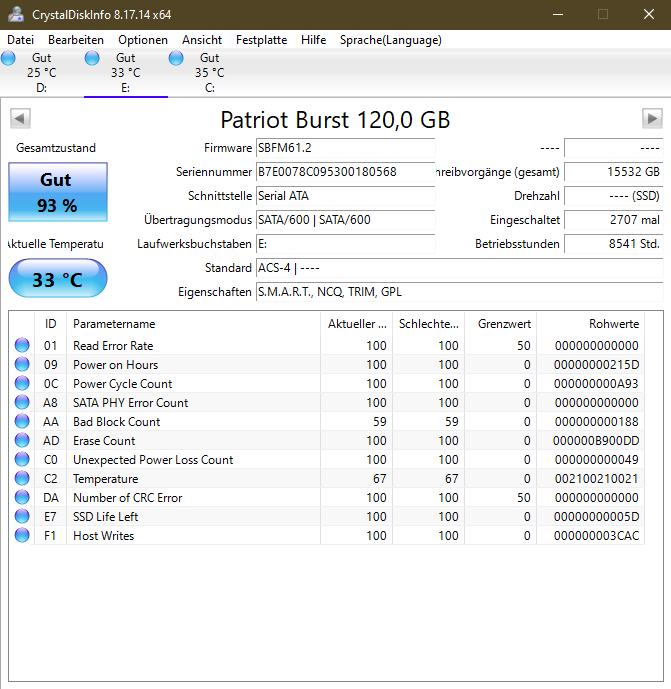Click raw value 000000003CAC
Screen dimensions: 671x689
[596, 536]
